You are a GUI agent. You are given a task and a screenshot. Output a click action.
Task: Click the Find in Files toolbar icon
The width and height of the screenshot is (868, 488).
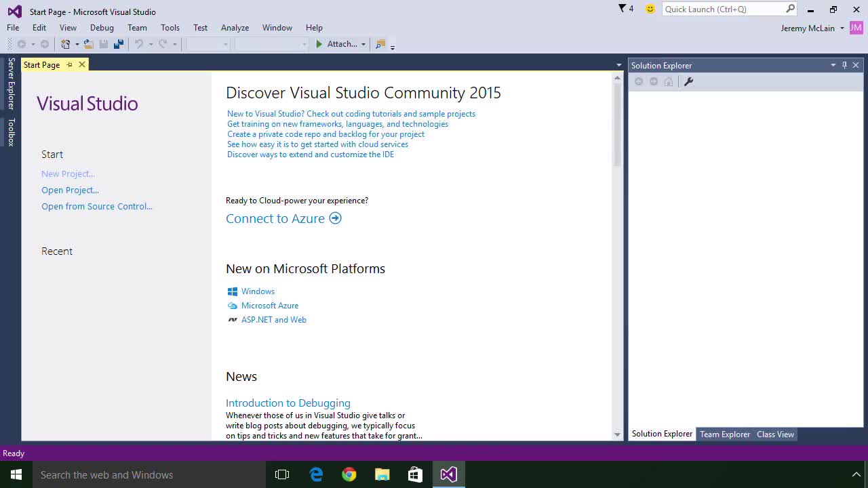[x=380, y=44]
